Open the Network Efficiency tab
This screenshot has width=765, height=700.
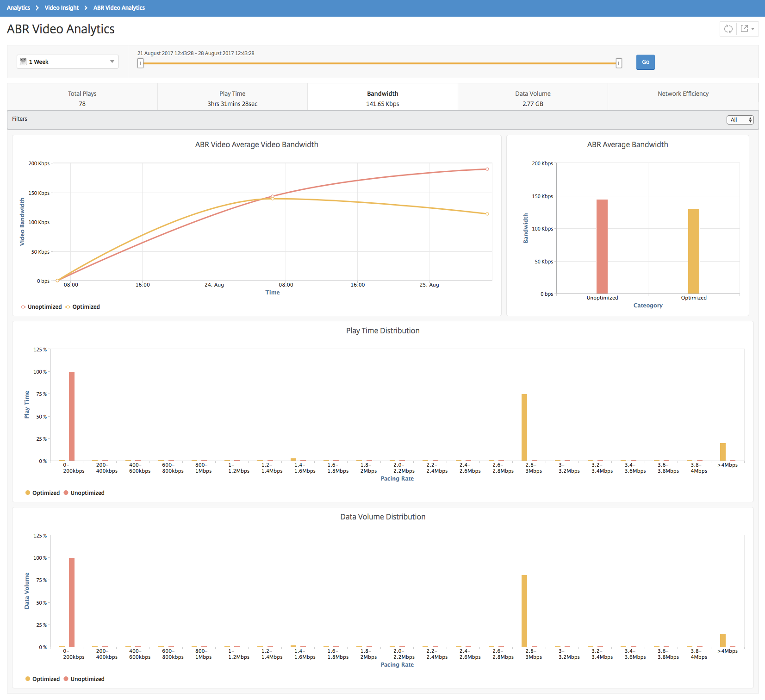pos(683,97)
